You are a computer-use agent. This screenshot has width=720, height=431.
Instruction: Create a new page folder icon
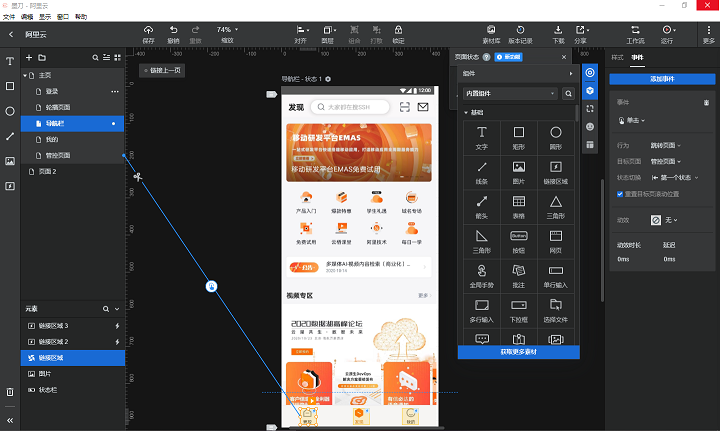pyautogui.click(x=42, y=57)
